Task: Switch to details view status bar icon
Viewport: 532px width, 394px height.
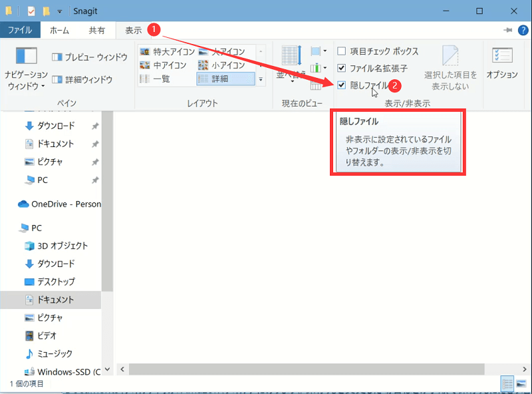Action: tap(507, 384)
